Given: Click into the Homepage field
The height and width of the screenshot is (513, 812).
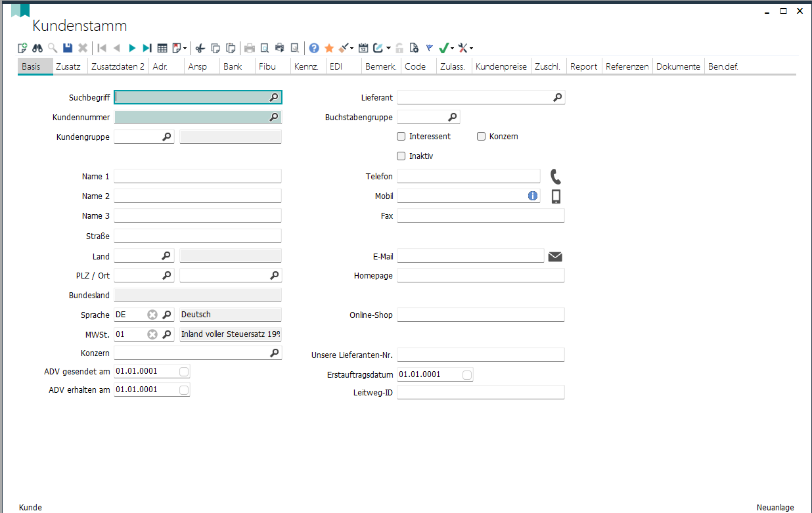Looking at the screenshot, I should (x=481, y=275).
